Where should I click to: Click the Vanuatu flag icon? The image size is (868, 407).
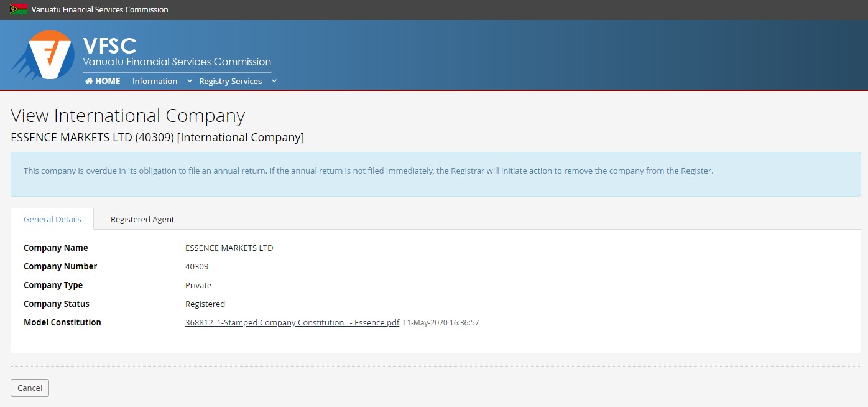click(19, 9)
